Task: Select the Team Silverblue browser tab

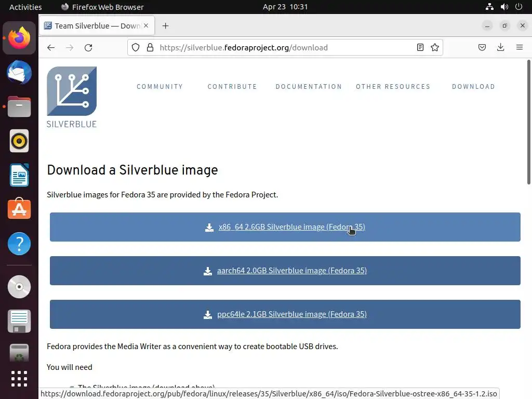Action: (97, 26)
